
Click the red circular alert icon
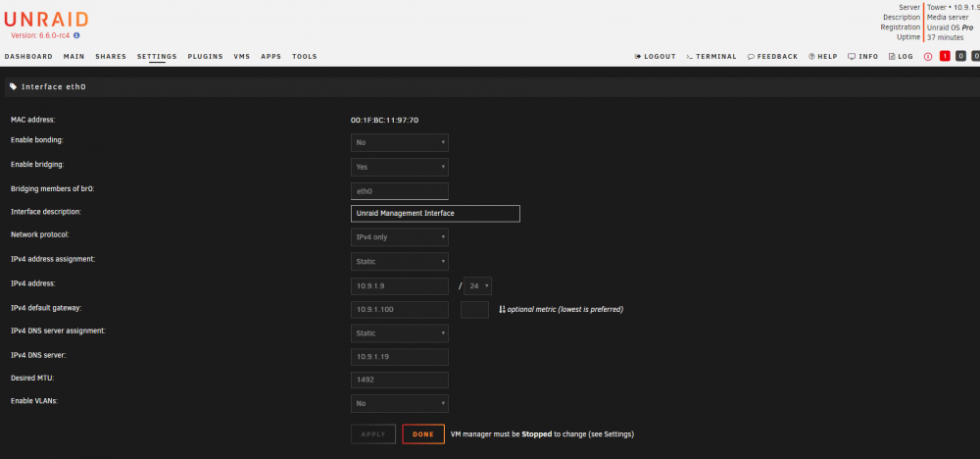point(928,56)
